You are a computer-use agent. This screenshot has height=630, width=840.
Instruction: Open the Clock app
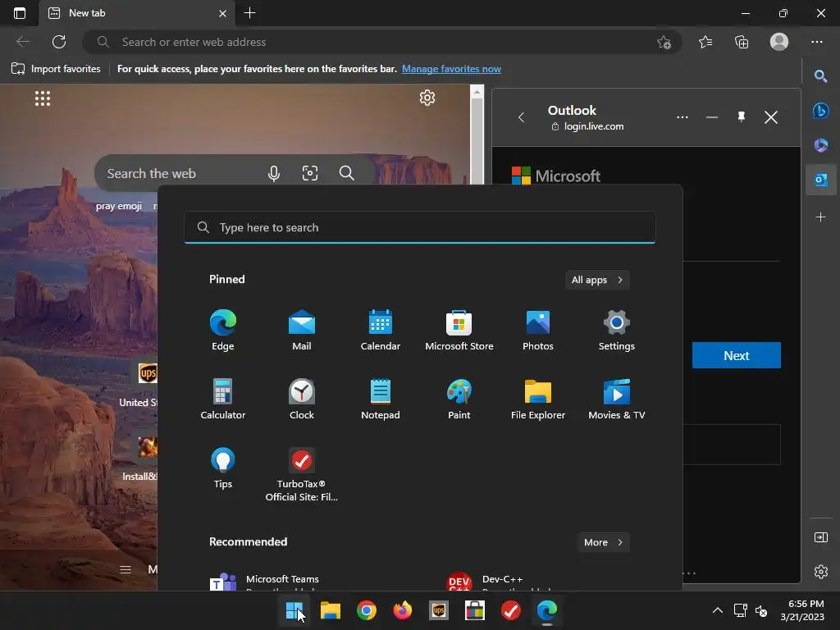pos(302,399)
